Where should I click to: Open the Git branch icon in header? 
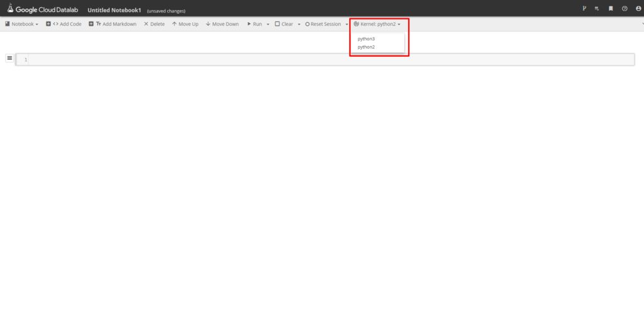(584, 8)
